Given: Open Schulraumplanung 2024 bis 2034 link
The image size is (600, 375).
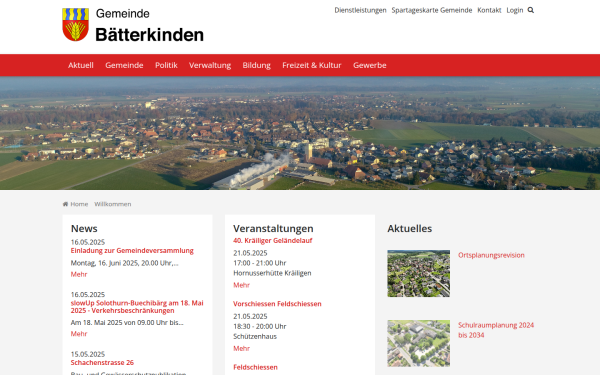Looking at the screenshot, I should tap(496, 330).
